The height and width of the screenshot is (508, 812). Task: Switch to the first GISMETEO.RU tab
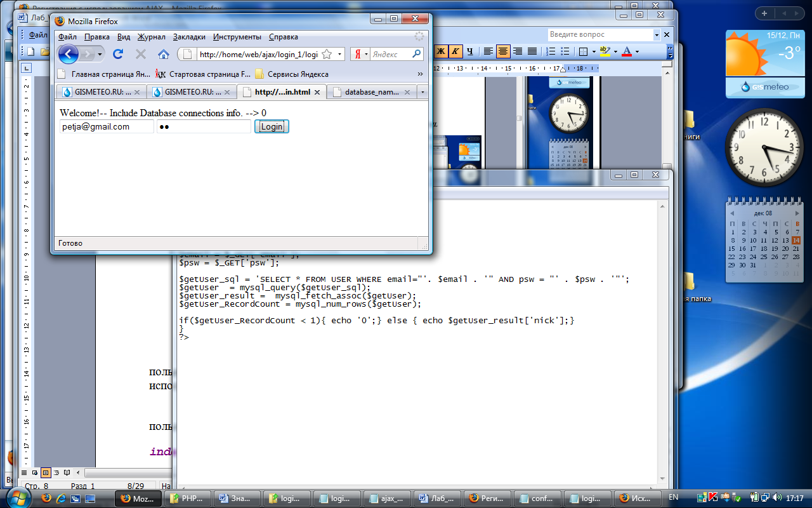101,92
